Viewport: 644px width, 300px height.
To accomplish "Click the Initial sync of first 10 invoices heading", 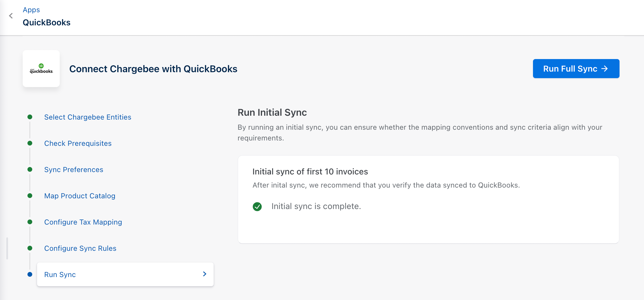I will (310, 172).
